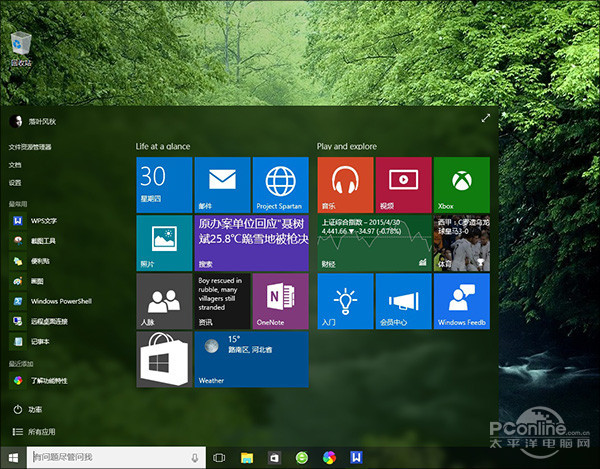Screen dimensions: 600x469
Task: Open the Xbox tile
Action: click(x=462, y=184)
